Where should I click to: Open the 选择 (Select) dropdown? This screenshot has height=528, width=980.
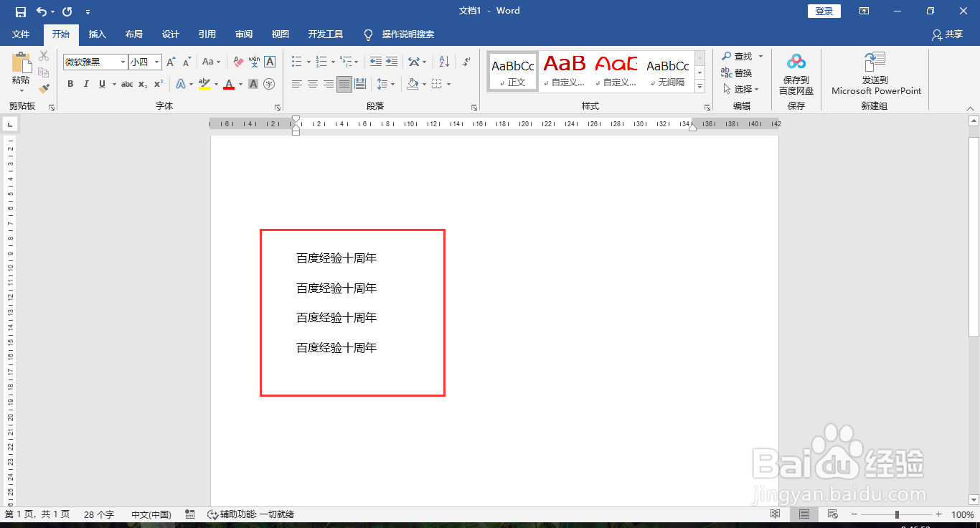click(742, 89)
